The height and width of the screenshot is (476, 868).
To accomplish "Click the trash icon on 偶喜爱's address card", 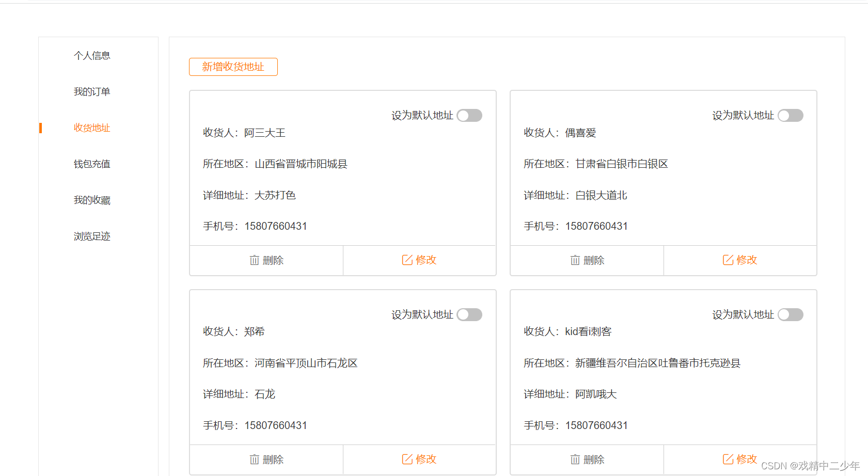I will pyautogui.click(x=575, y=260).
